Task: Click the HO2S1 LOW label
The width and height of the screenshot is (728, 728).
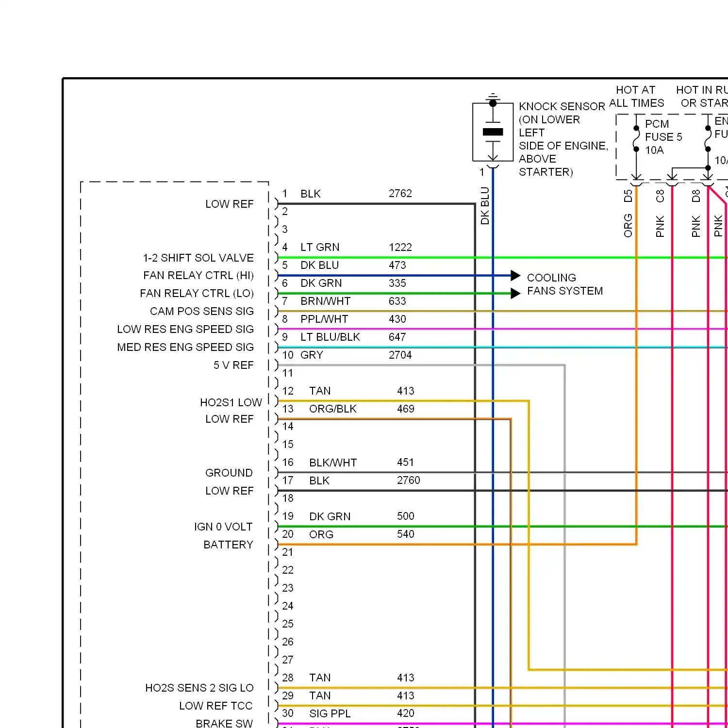Action: (x=231, y=402)
